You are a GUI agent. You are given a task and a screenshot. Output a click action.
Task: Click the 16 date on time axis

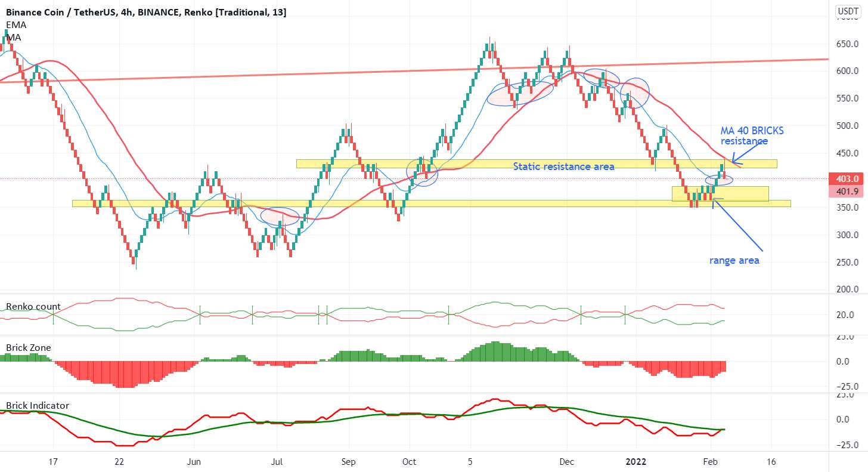772,462
